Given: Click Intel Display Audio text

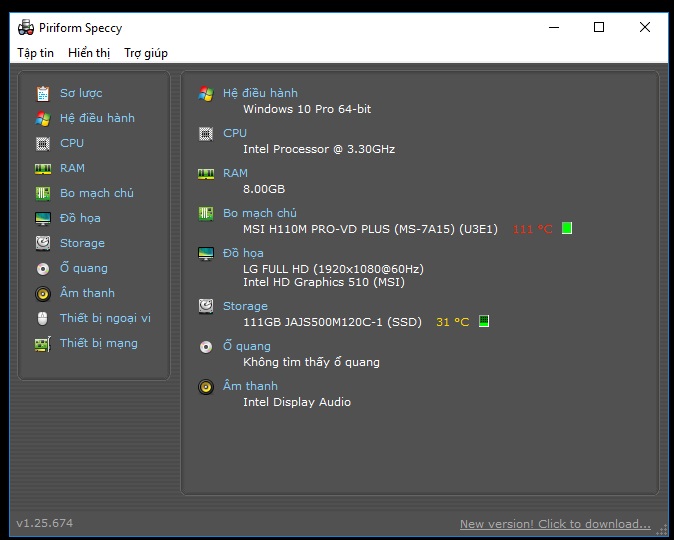Looking at the screenshot, I should point(297,402).
